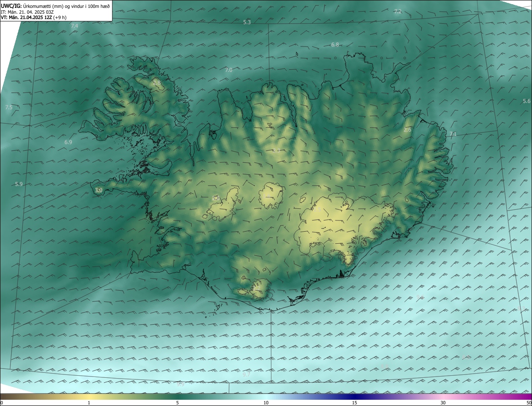The image size is (532, 406).
Task: Click the 50 tick on the color scale
Action: pos(529,403)
